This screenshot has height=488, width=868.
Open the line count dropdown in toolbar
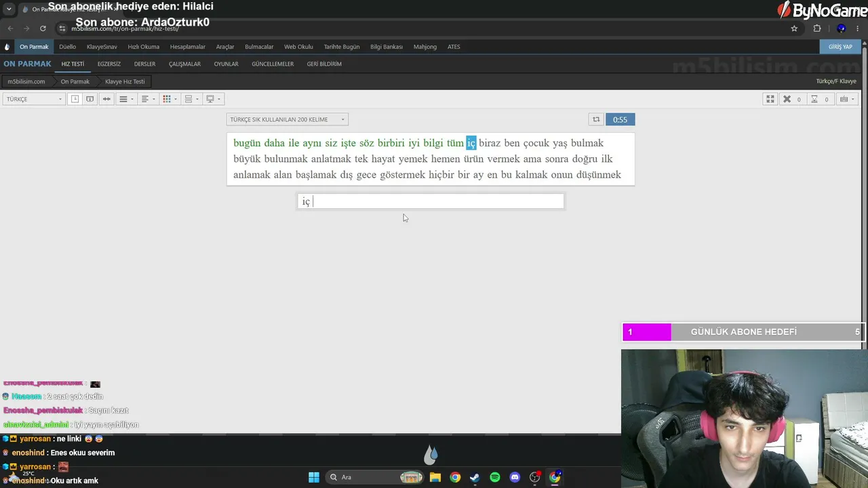click(x=125, y=99)
